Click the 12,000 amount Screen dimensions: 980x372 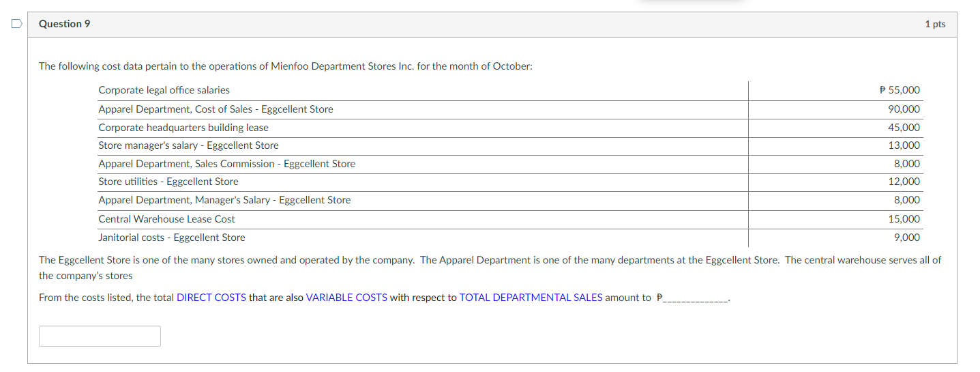pos(904,182)
